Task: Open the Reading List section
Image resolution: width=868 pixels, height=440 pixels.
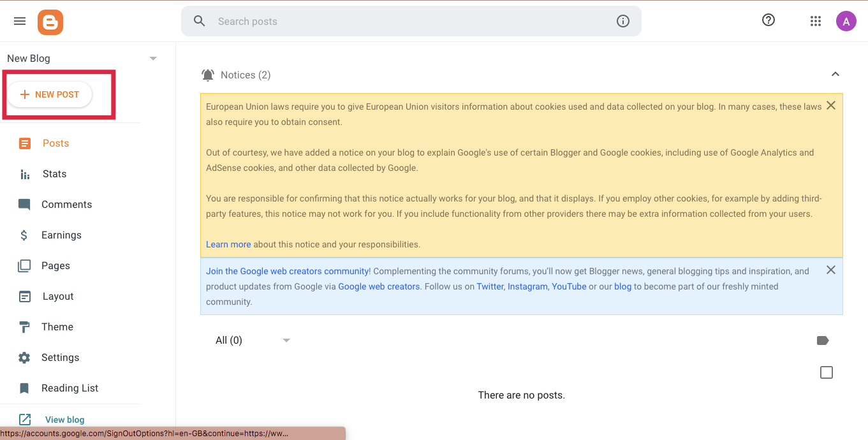Action: point(70,388)
